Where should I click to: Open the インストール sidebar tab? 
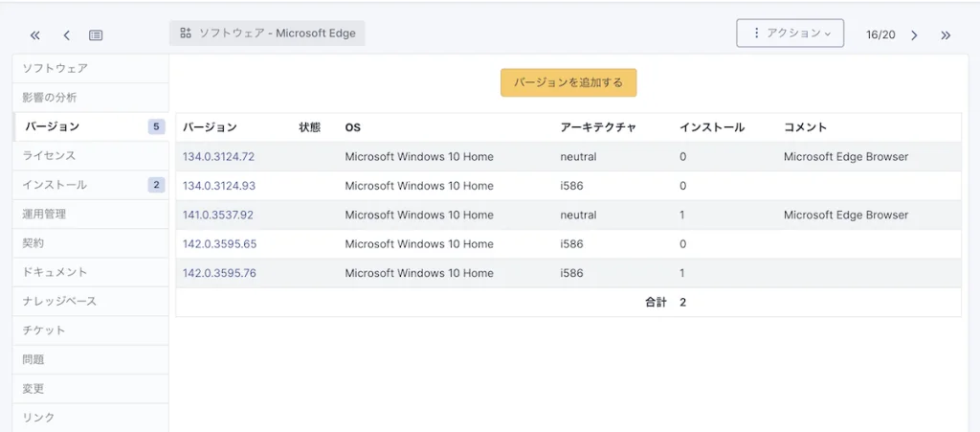pyautogui.click(x=91, y=185)
